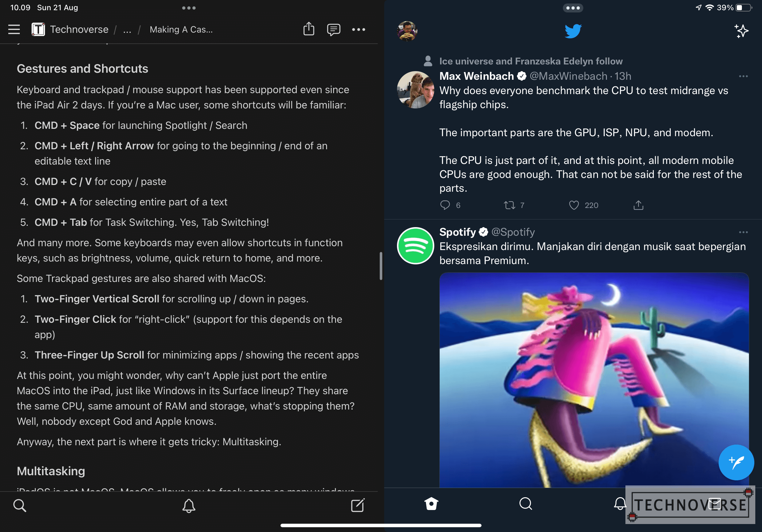Share Max Weinbach's tweet
The width and height of the screenshot is (762, 532).
coord(638,205)
